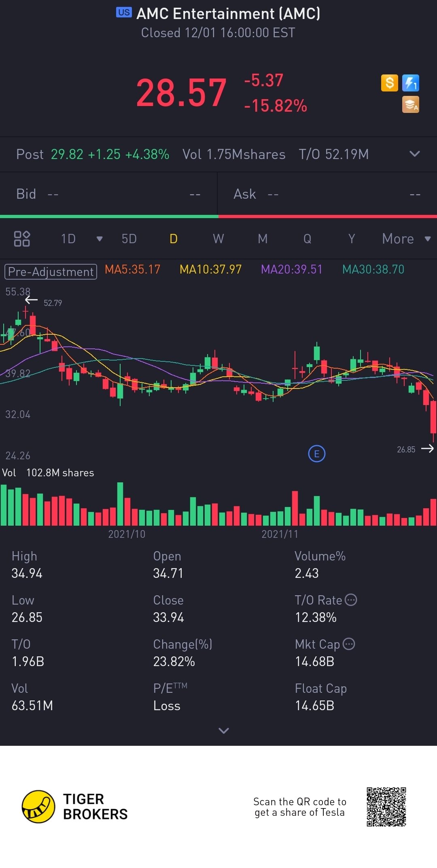This screenshot has width=437, height=868.
Task: Tap the MA10:37.97 indicator label
Action: click(211, 270)
